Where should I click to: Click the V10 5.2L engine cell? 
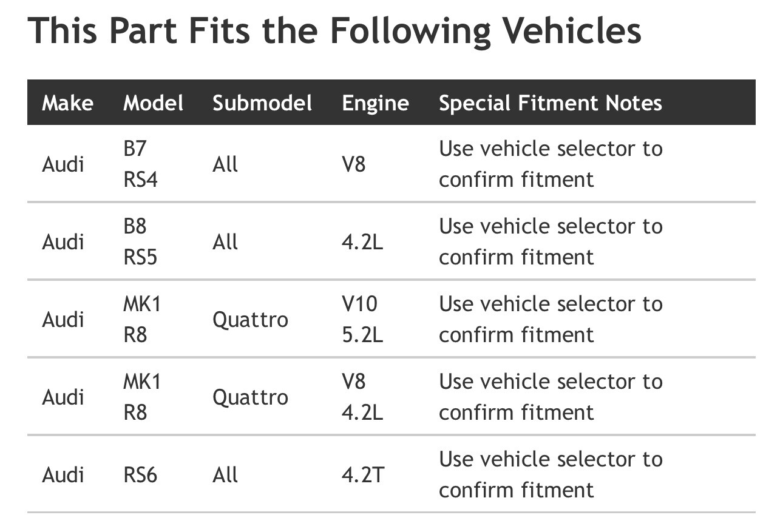point(362,319)
